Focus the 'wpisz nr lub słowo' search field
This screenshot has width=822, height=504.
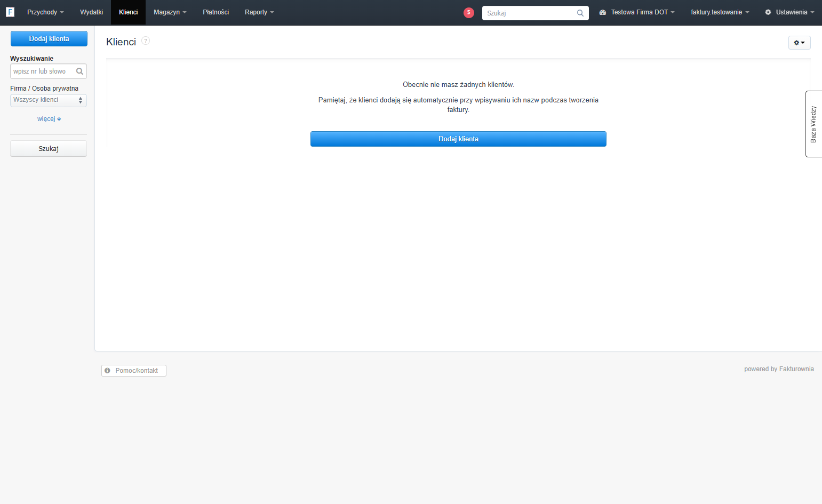coord(49,71)
